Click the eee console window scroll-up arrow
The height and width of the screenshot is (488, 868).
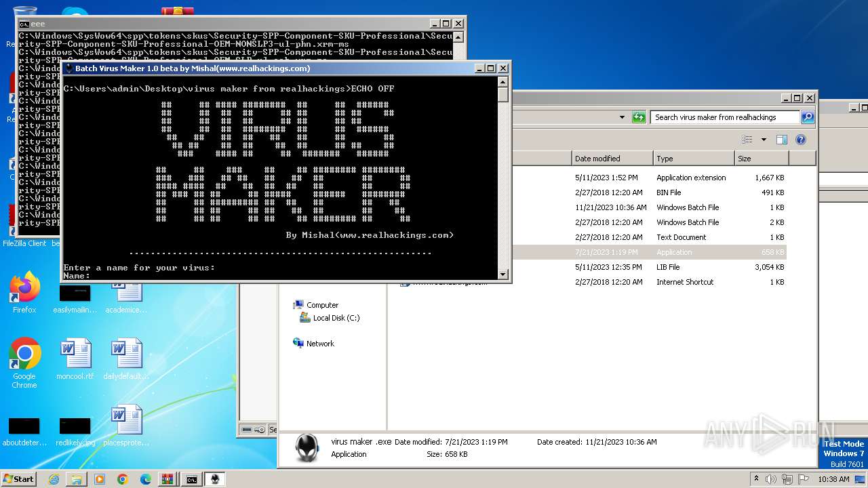[458, 36]
